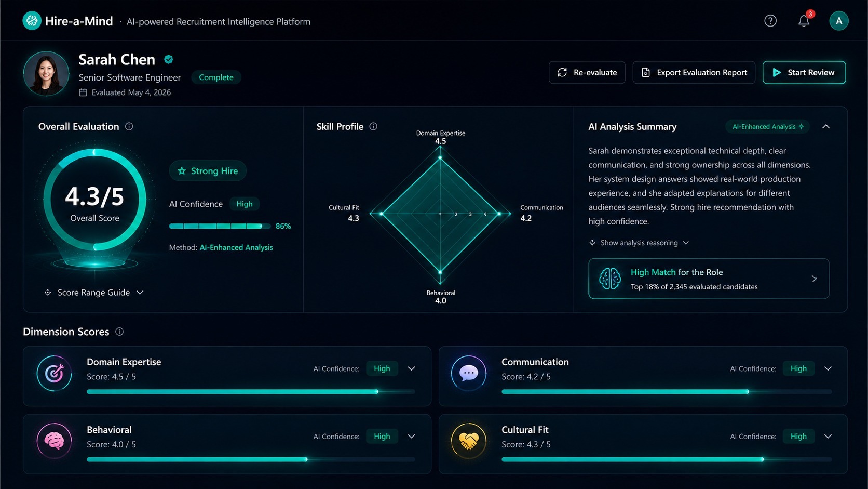This screenshot has height=489, width=868.
Task: Click Behavioral High confidence tag
Action: [382, 436]
